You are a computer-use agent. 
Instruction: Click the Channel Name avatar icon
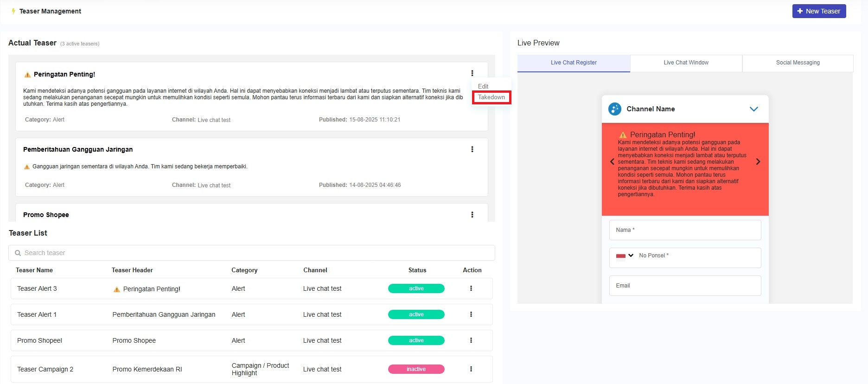(x=614, y=109)
